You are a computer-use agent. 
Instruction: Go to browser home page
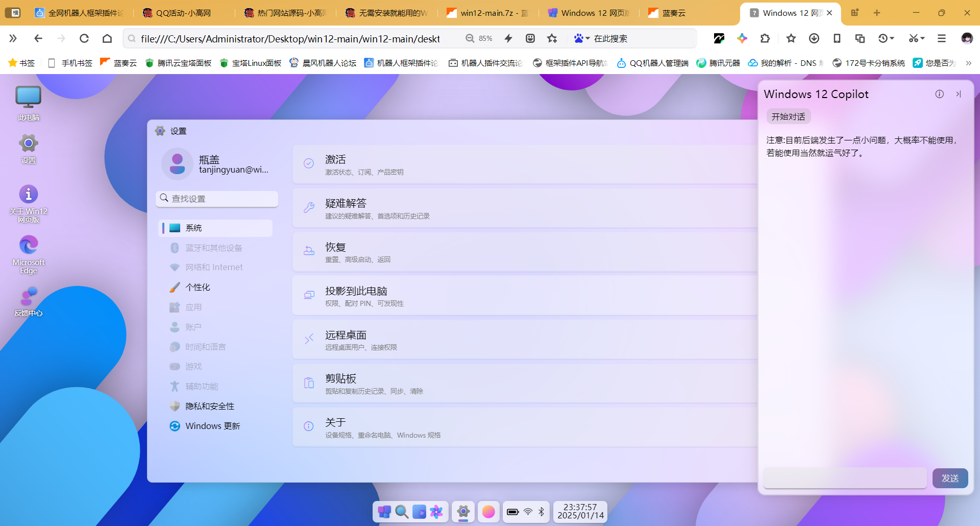click(107, 38)
